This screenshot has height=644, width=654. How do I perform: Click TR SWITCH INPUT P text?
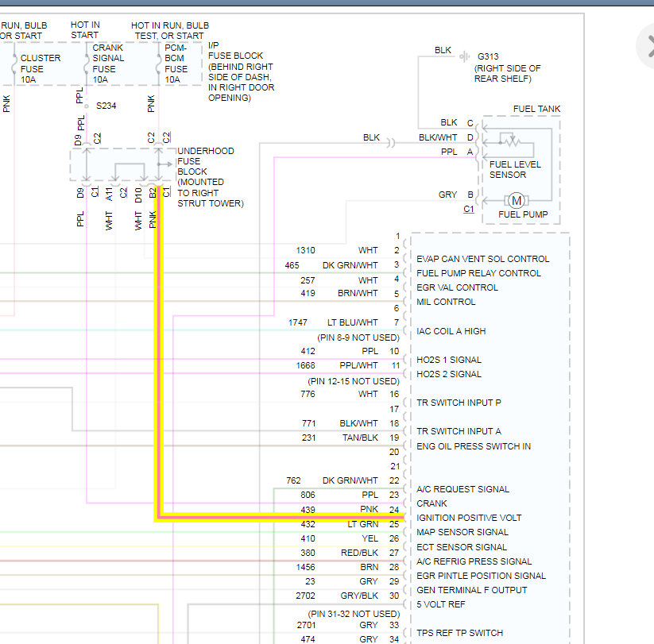click(459, 403)
